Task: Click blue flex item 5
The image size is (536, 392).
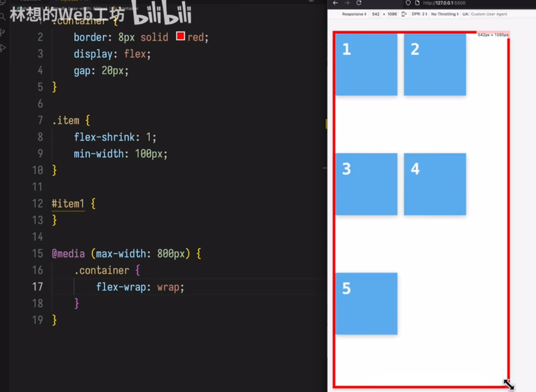Action: coord(367,304)
